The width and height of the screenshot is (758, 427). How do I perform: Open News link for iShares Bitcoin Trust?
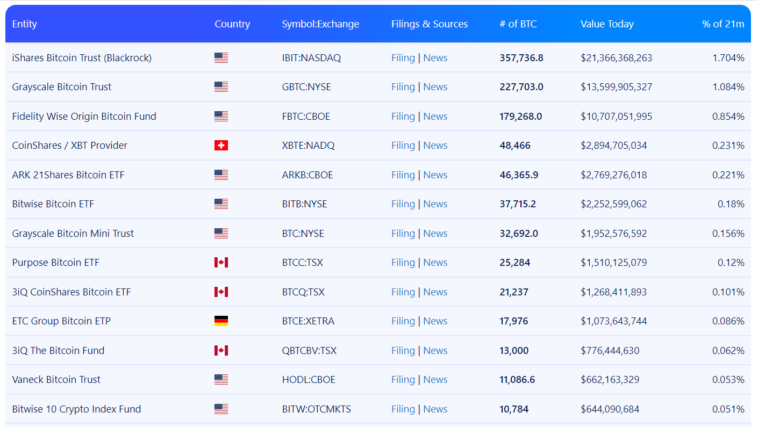pyautogui.click(x=435, y=58)
